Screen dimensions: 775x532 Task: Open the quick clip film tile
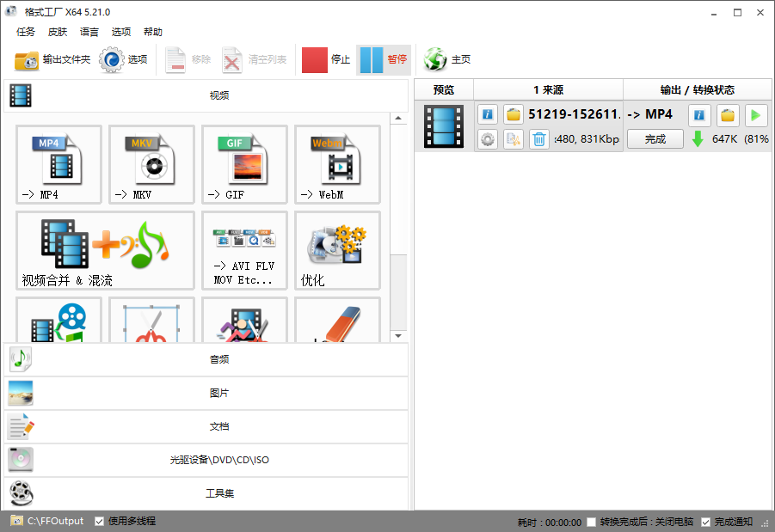[x=244, y=320]
